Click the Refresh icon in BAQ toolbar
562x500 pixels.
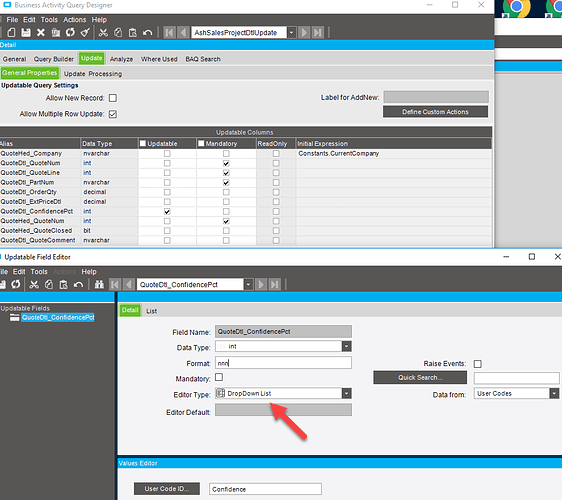[70, 33]
